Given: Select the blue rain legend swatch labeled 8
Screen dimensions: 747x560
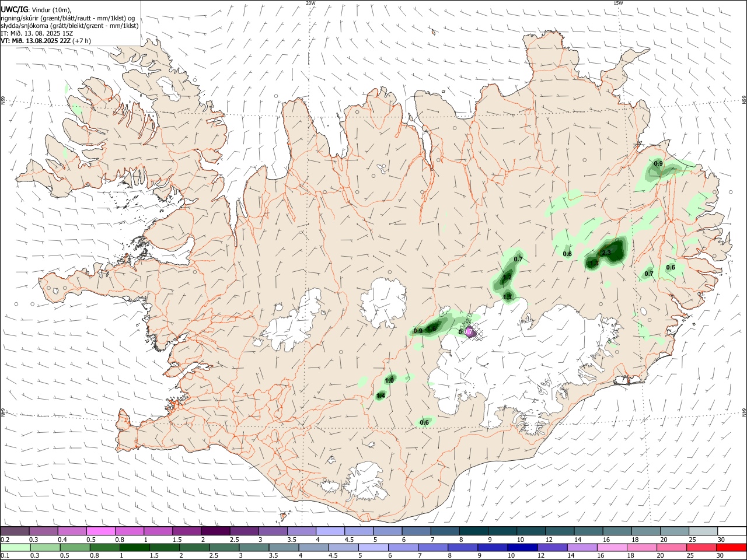Looking at the screenshot, I should tap(462, 547).
